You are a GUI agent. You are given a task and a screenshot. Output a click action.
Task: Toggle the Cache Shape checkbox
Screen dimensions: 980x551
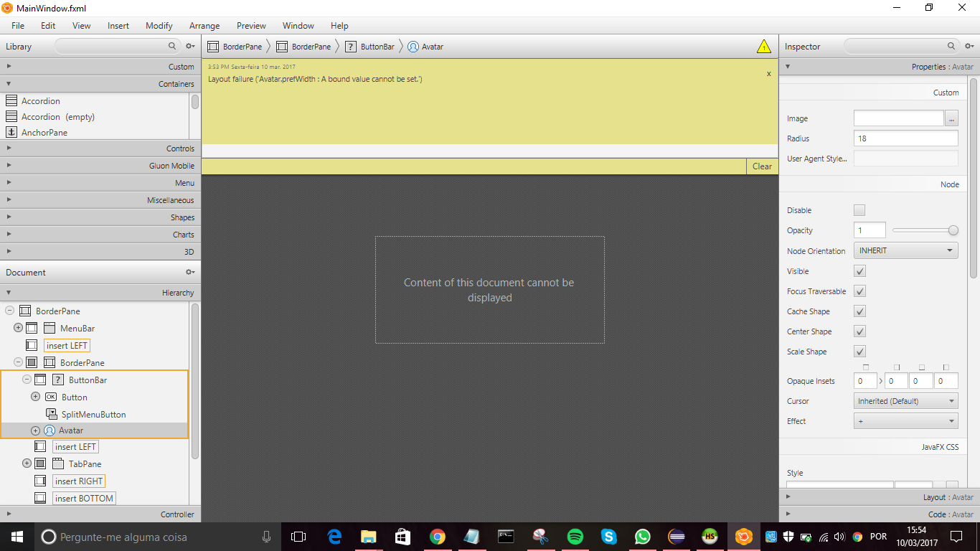pyautogui.click(x=859, y=311)
